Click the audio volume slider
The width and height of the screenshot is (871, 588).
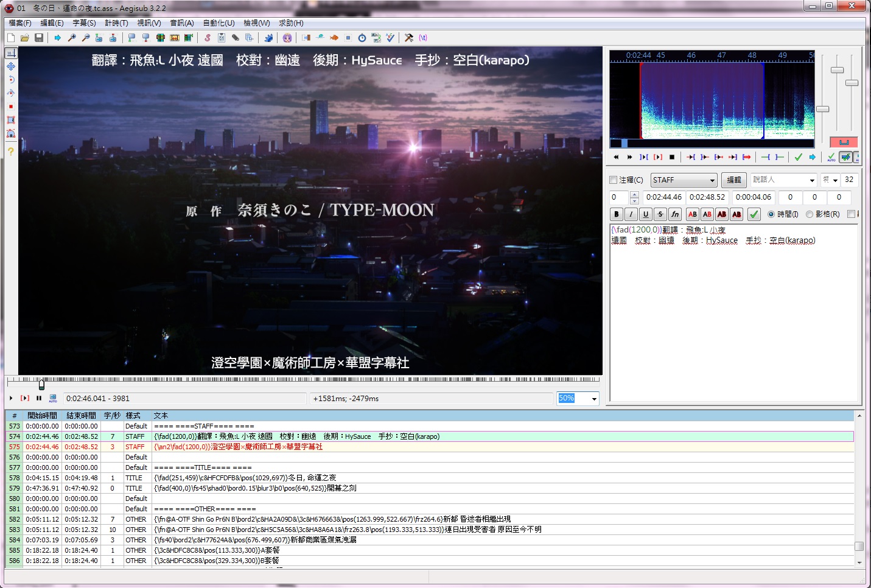click(852, 83)
